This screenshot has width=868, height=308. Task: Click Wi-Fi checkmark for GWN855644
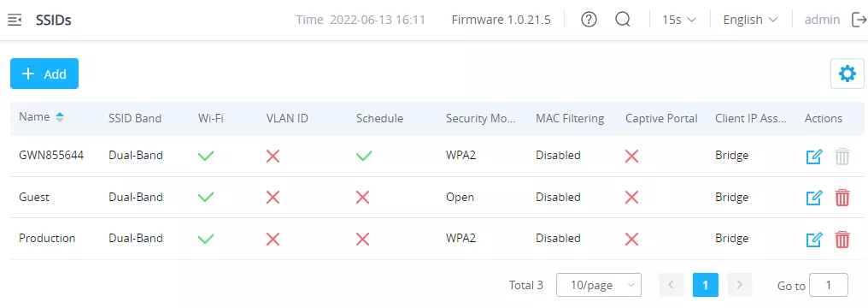[206, 156]
